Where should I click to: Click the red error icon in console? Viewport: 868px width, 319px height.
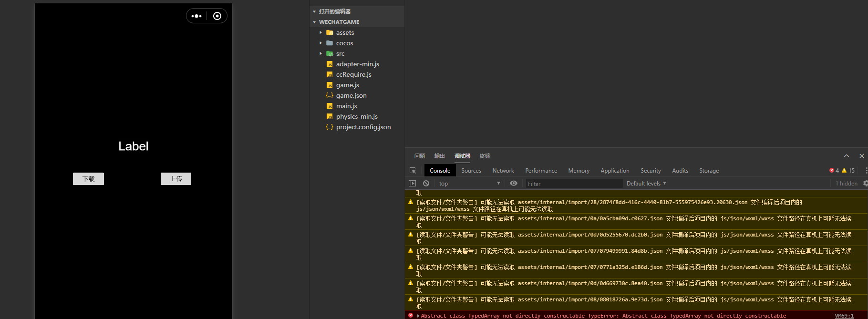coord(411,316)
